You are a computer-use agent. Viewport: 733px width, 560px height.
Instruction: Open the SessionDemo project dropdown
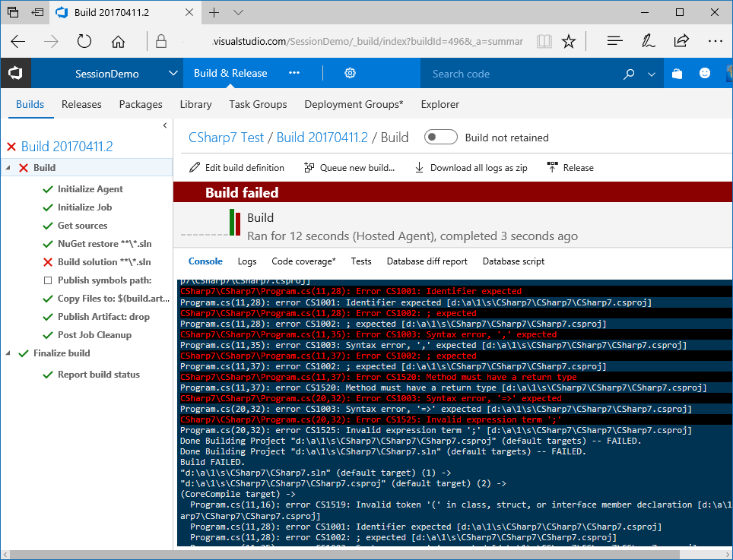pos(173,74)
